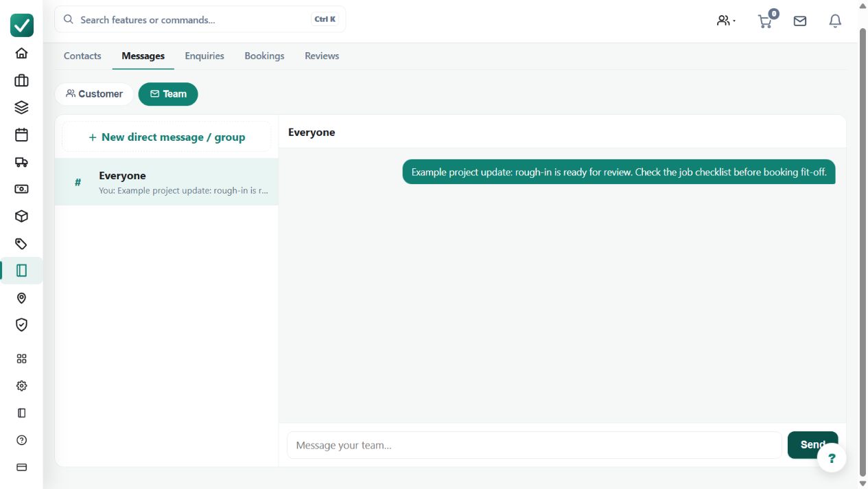Open the team users dropdown in header
This screenshot has width=868, height=489.
(726, 21)
